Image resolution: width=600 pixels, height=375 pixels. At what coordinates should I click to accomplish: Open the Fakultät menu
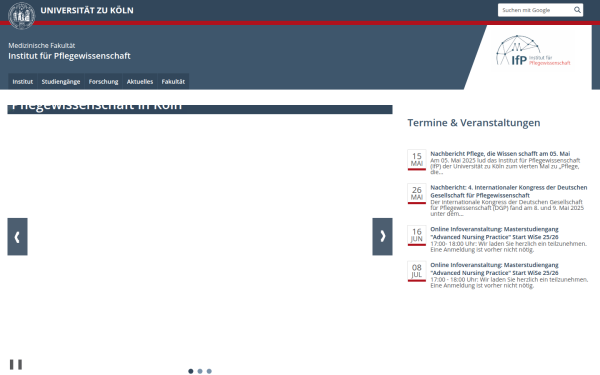click(173, 82)
